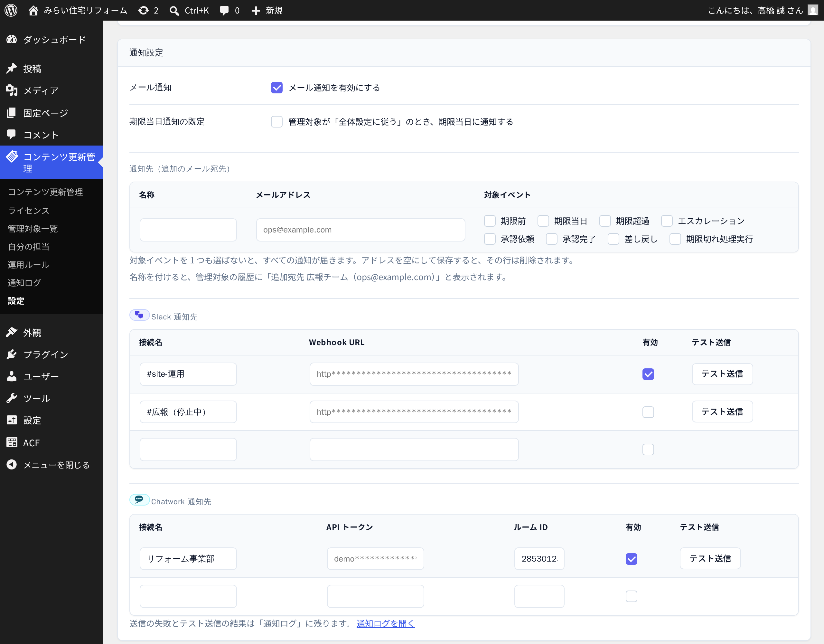Open Ctrl+K search icon
824x644 pixels.
pyautogui.click(x=174, y=11)
